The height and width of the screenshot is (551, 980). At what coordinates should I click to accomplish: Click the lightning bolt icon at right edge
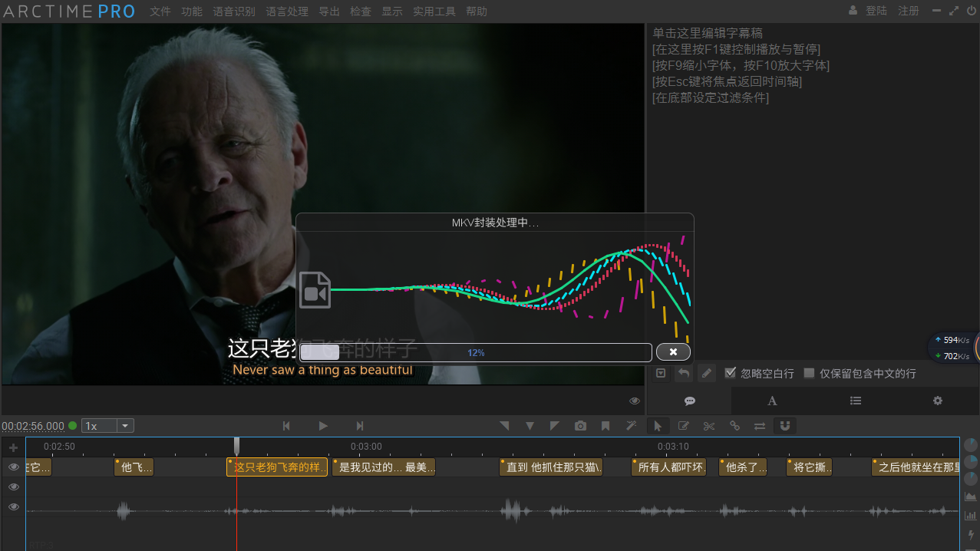tap(971, 534)
